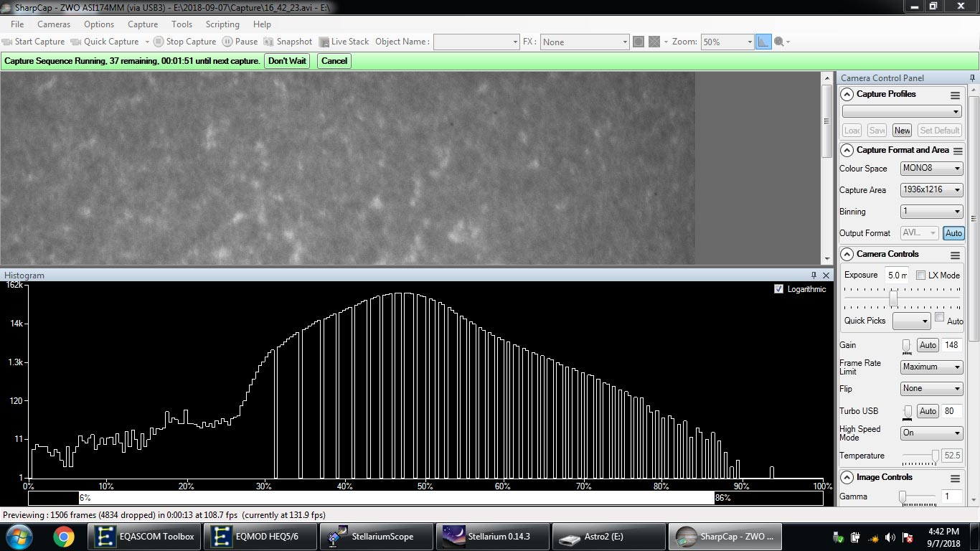The image size is (980, 551).
Task: Open the Tools menu
Action: click(182, 24)
